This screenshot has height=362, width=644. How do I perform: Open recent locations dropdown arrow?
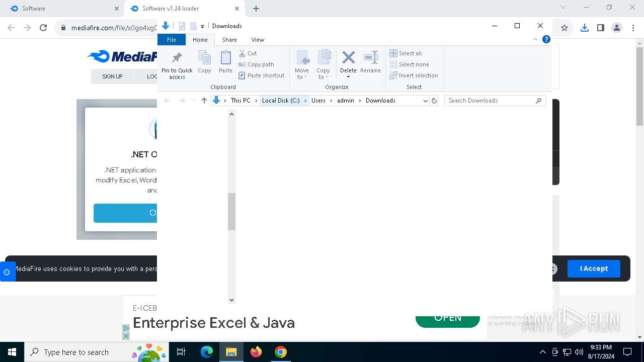click(x=193, y=101)
